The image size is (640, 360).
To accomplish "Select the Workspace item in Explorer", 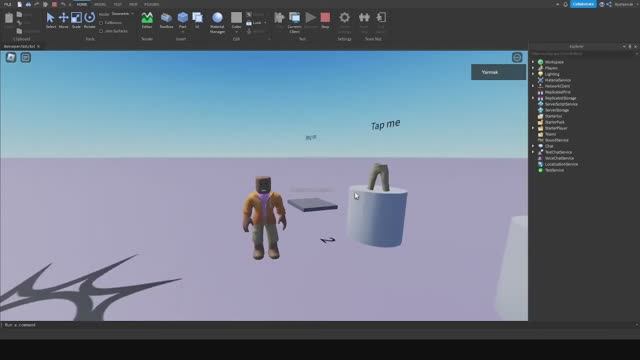I will coord(554,62).
